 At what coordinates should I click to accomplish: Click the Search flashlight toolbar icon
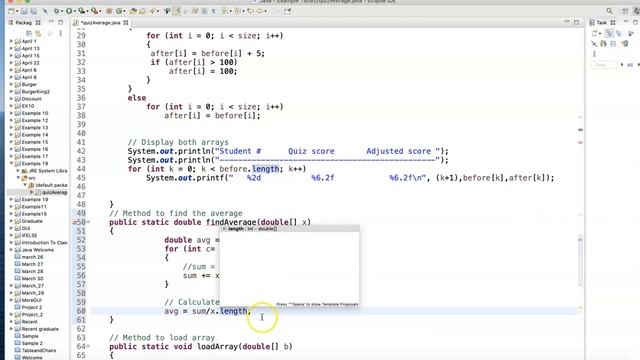point(152,11)
